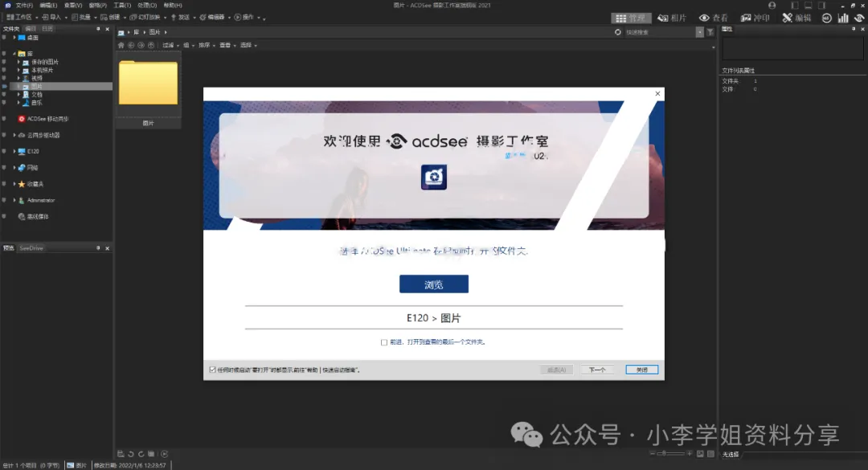Select the 离线媒体 offline media item
The width and height of the screenshot is (868, 470).
pyautogui.click(x=33, y=216)
